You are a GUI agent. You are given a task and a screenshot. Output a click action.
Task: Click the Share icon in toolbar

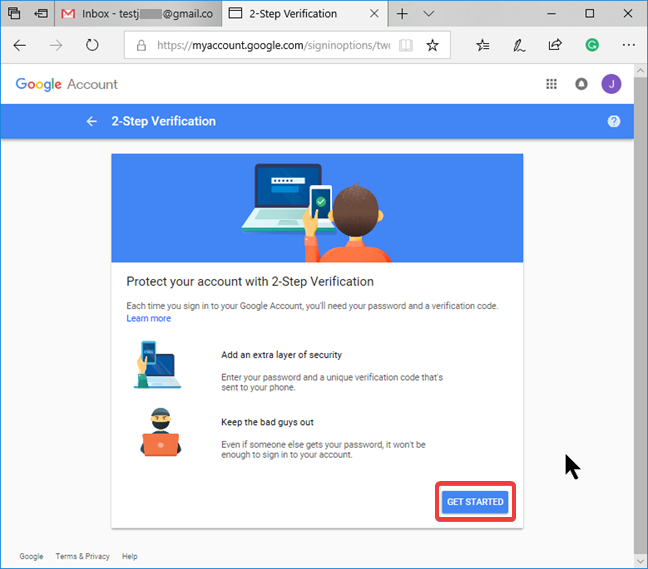tap(555, 45)
